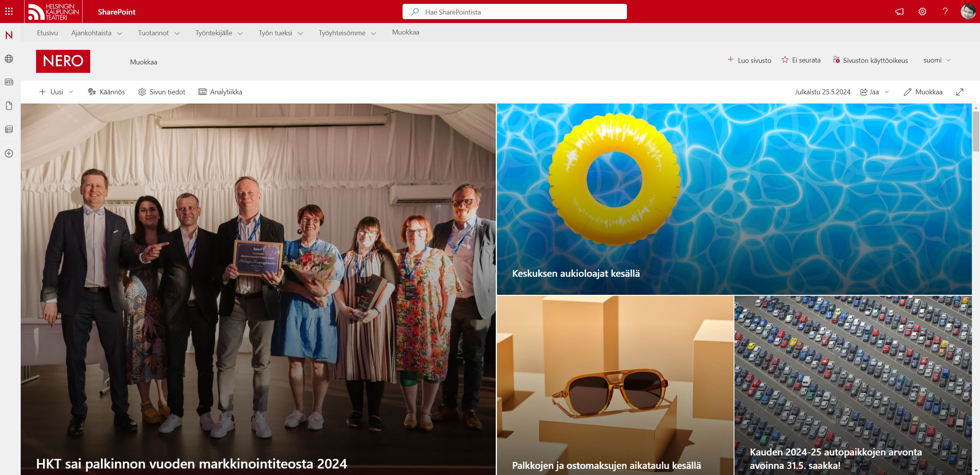Open the suomi language dropdown

pyautogui.click(x=937, y=60)
